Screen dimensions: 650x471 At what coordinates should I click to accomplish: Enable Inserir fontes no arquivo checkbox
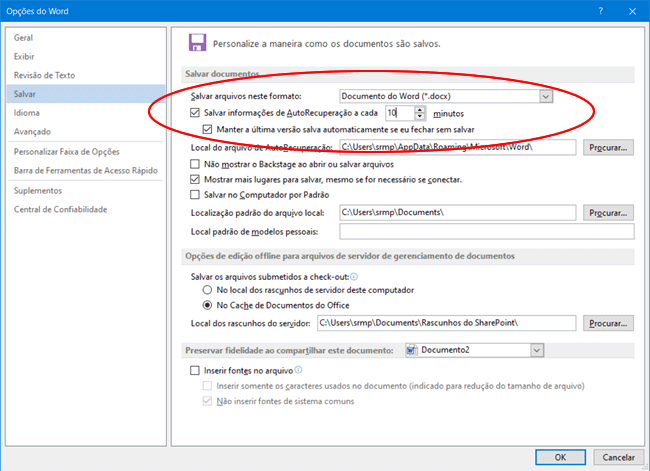196,370
